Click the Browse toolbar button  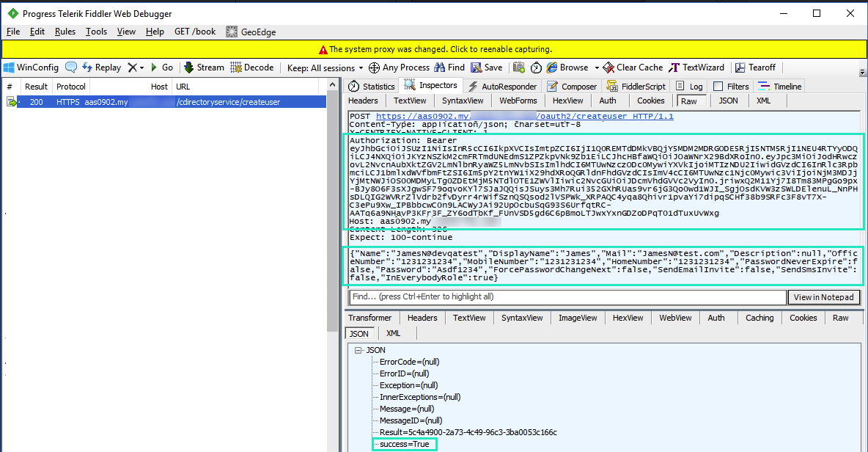pos(567,68)
